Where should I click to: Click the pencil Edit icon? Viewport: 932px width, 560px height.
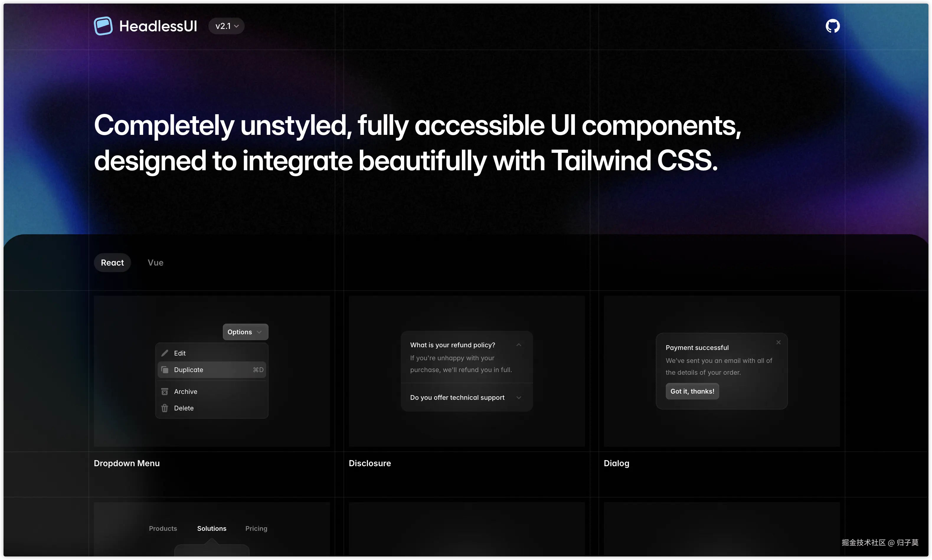[165, 353]
